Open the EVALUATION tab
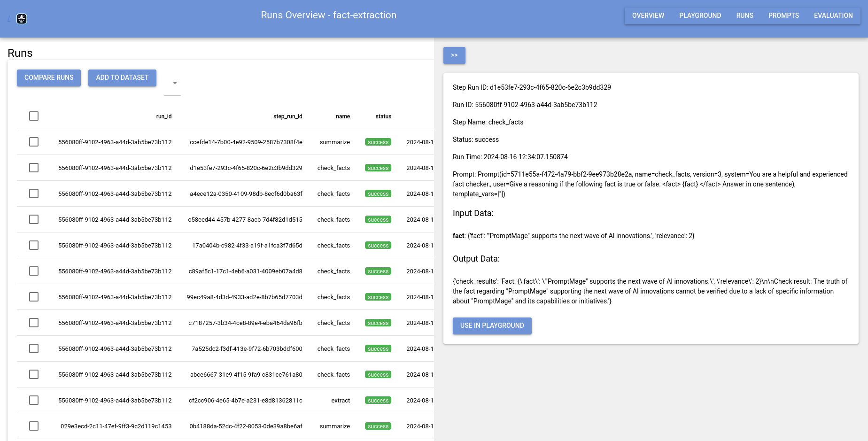Screen dimensions: 868x441 coord(833,15)
